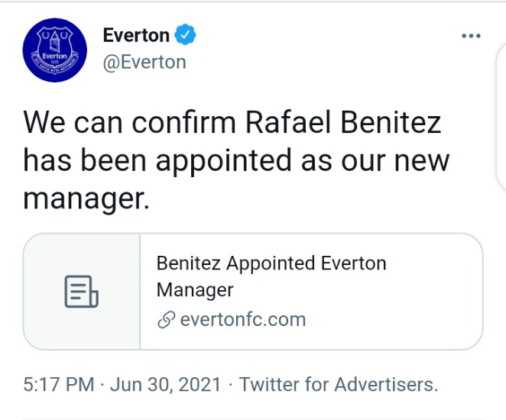Open the @Everton handle link
The height and width of the screenshot is (420, 506).
click(144, 62)
